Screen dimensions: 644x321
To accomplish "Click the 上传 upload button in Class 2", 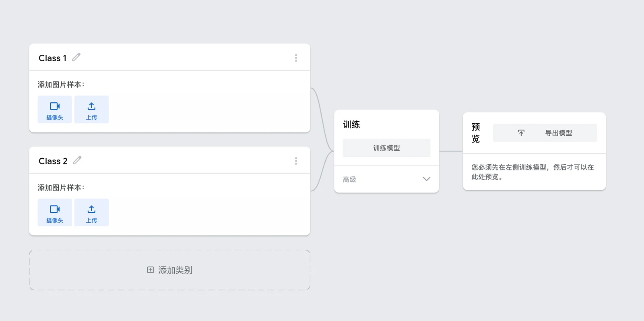I will tap(91, 213).
